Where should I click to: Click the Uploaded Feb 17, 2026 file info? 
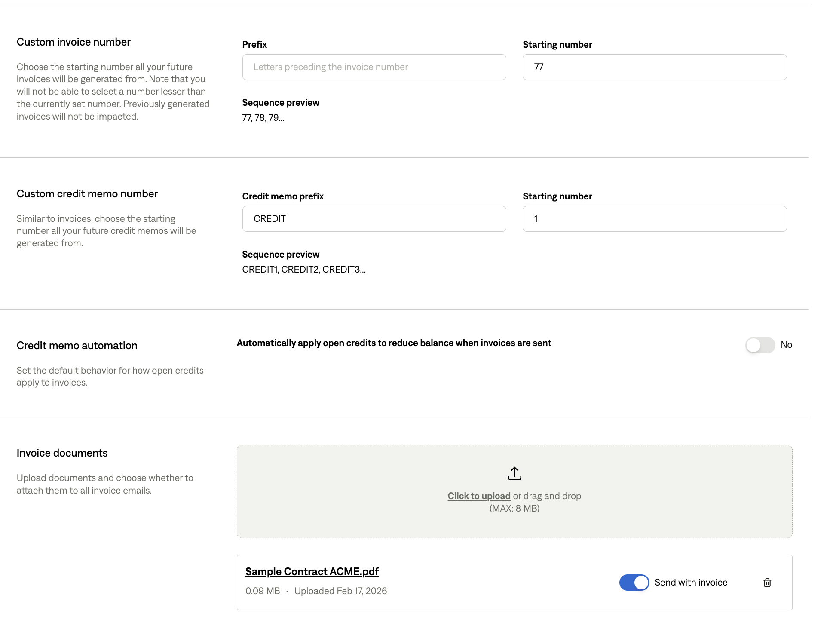(x=340, y=591)
